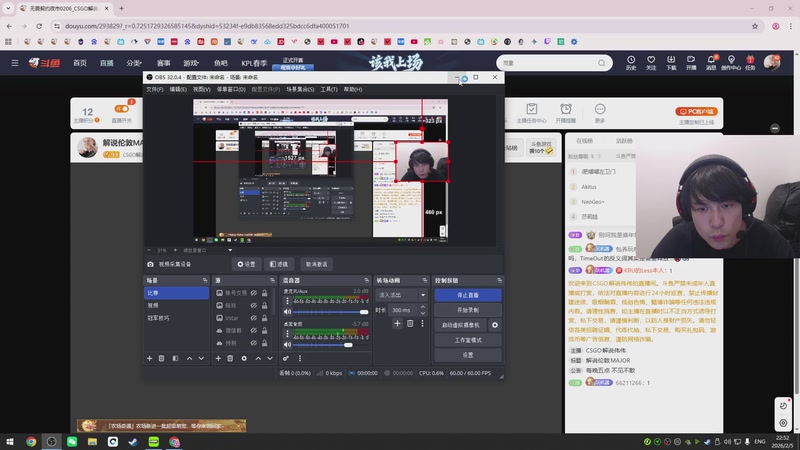Configure virtual camera settings gear

coord(494,325)
